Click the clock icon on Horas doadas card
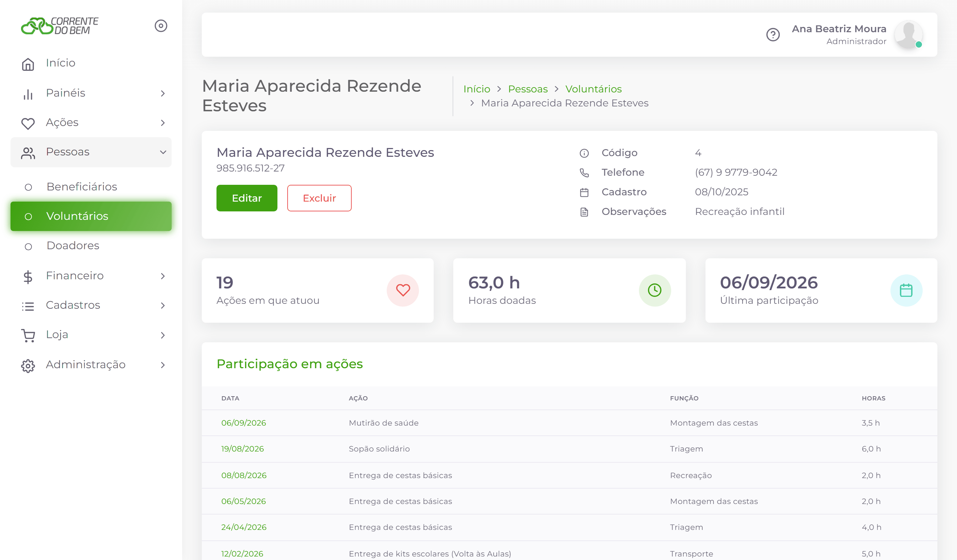The height and width of the screenshot is (560, 957). 655,290
